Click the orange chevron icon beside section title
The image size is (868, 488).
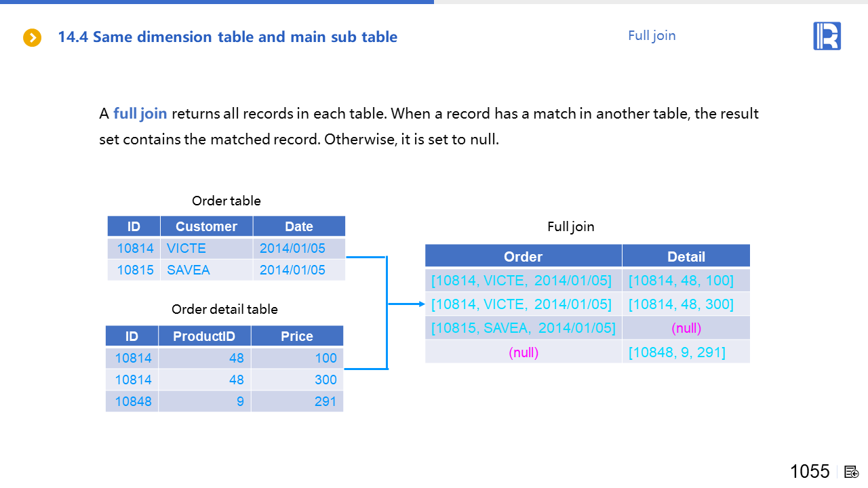[x=32, y=37]
